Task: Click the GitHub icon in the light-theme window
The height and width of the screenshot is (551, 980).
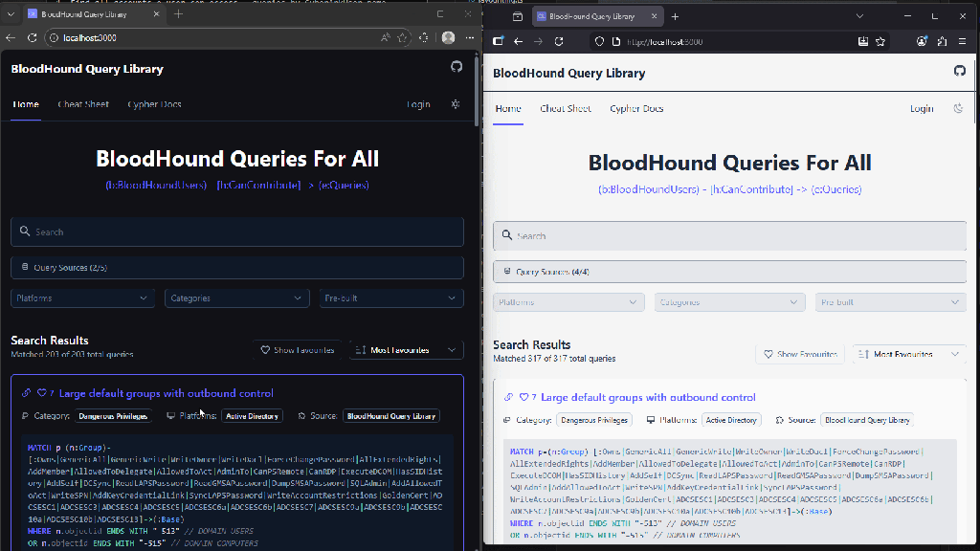Action: tap(960, 72)
